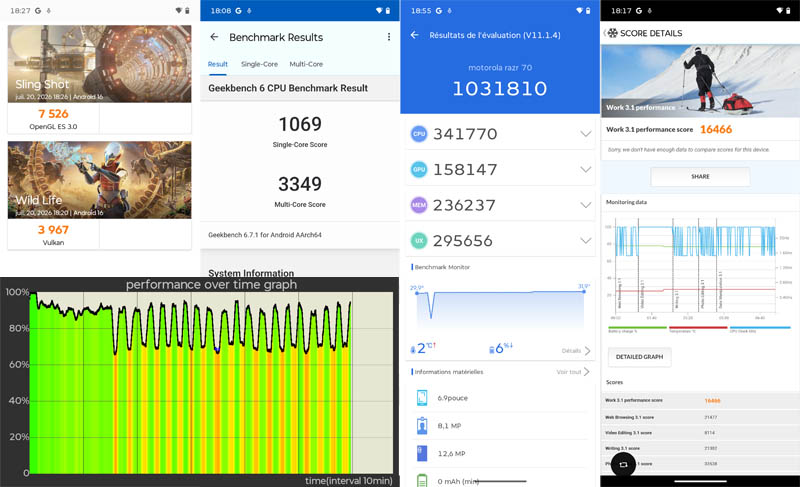Image resolution: width=800 pixels, height=487 pixels.
Task: Switch to the Single-Core tab
Action: coord(259,64)
